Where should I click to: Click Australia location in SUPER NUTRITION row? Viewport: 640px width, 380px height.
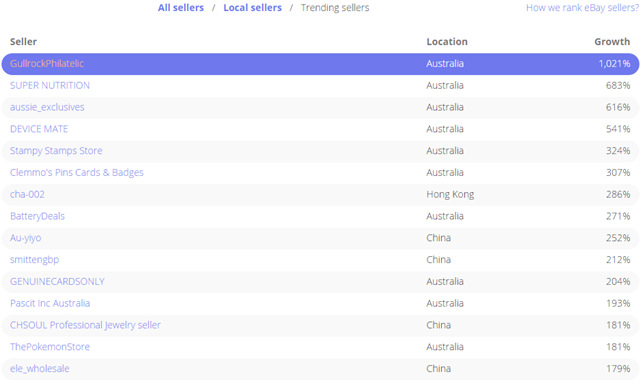[445, 85]
